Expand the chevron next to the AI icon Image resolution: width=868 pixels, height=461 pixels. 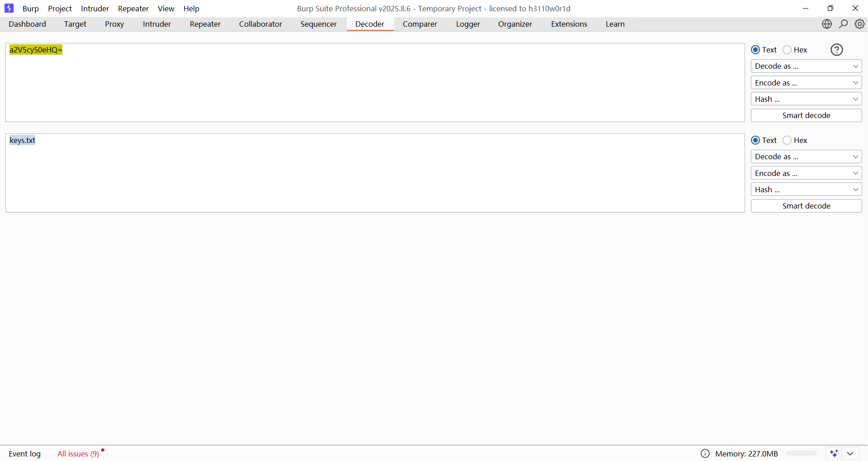(850, 453)
